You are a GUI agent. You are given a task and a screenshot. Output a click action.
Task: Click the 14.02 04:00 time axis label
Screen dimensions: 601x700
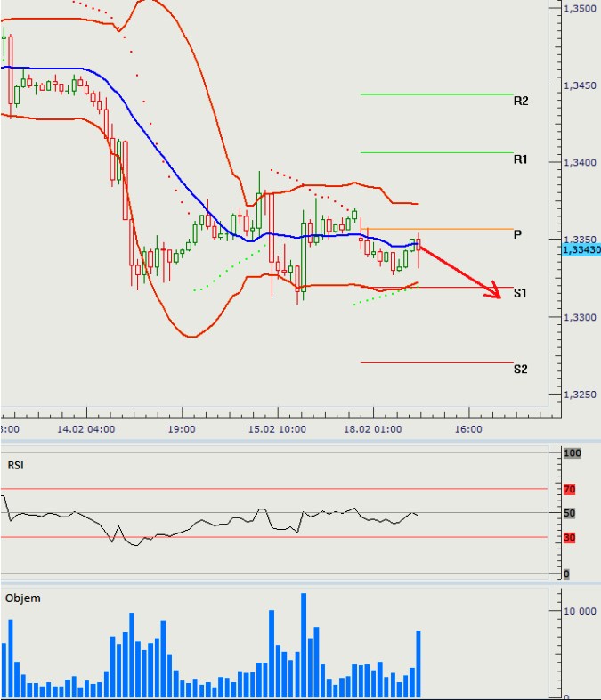[x=86, y=429]
